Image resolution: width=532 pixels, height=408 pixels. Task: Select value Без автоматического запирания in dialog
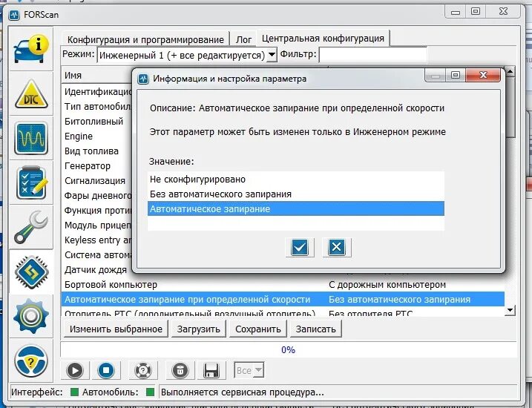coord(296,194)
